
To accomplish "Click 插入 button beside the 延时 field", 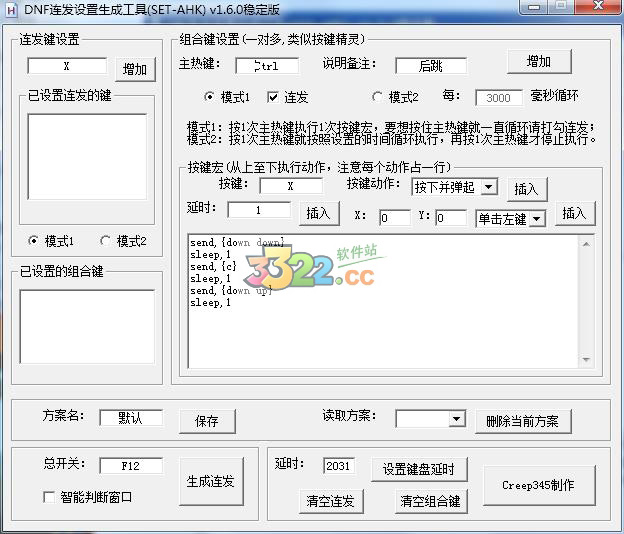I will click(317, 213).
